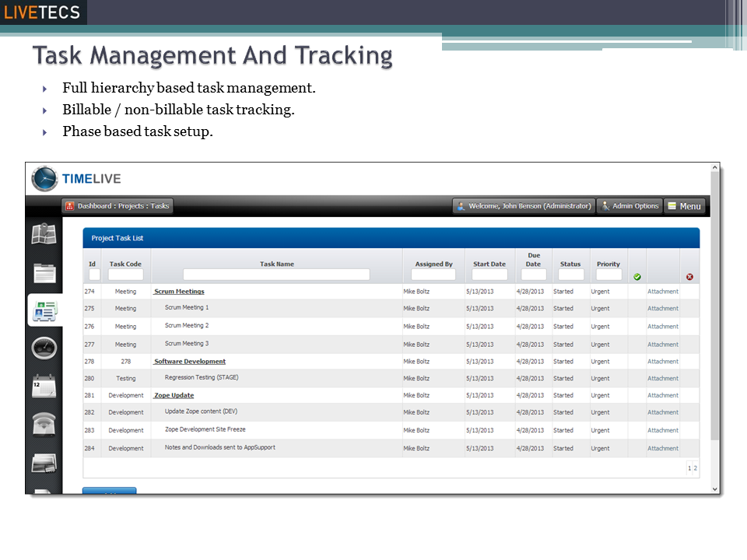This screenshot has width=747, height=560.
Task: Click Dashboard : Projects : Tasks breadcrumb
Action: click(x=117, y=206)
